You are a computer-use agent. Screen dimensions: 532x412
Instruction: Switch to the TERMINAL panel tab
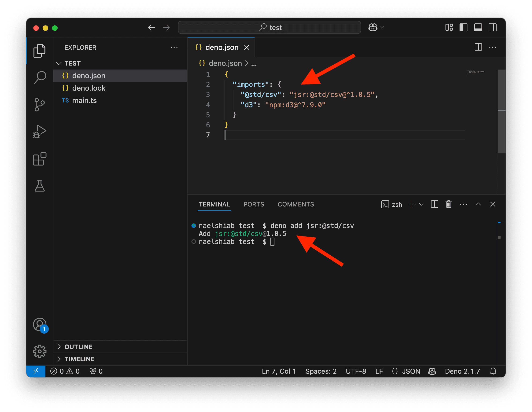coord(214,204)
